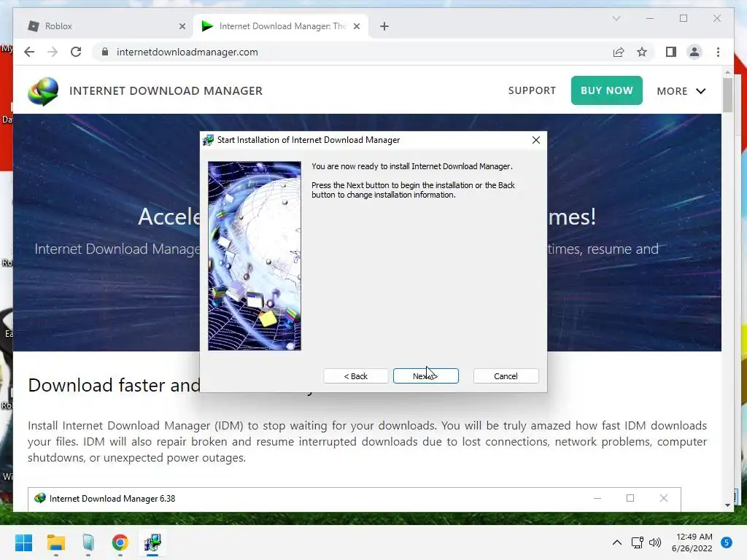This screenshot has height=560, width=747.
Task: Open the third taskbar app icon
Action: tap(88, 542)
